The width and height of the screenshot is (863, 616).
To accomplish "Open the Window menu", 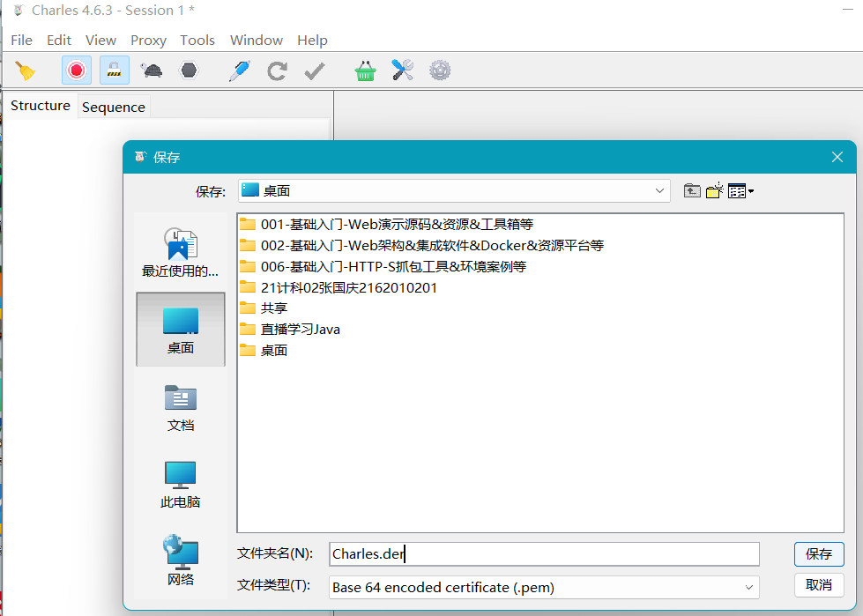I will 256,41.
